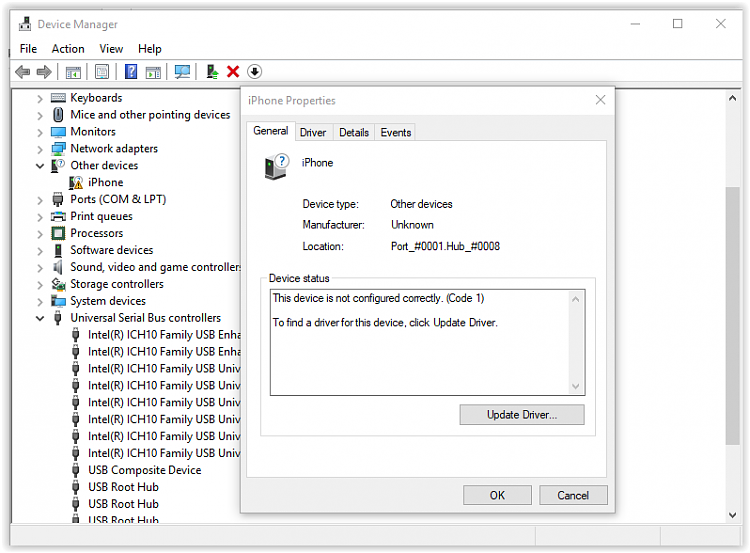
Task: Close the iPhone Properties dialog
Action: coord(600,100)
